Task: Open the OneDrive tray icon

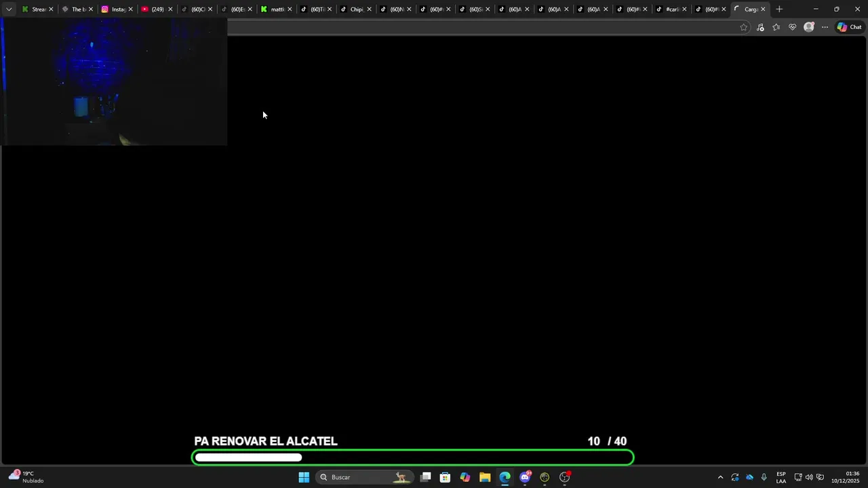Action: 749,477
